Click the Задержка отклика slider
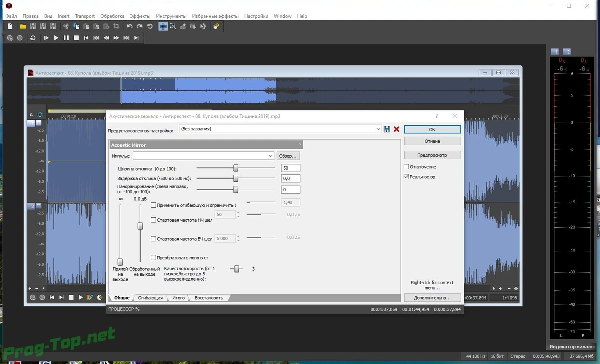The width and height of the screenshot is (600, 364). [236, 178]
